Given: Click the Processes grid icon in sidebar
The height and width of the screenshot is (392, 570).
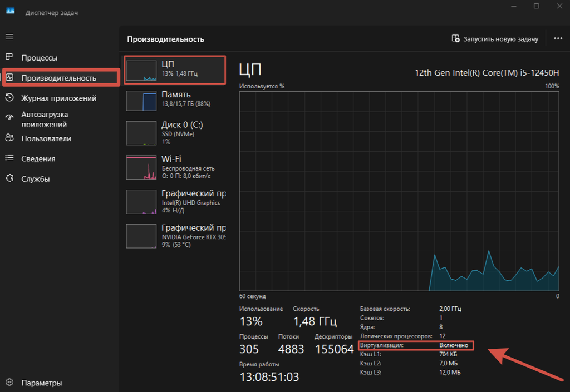Looking at the screenshot, I should pos(9,57).
